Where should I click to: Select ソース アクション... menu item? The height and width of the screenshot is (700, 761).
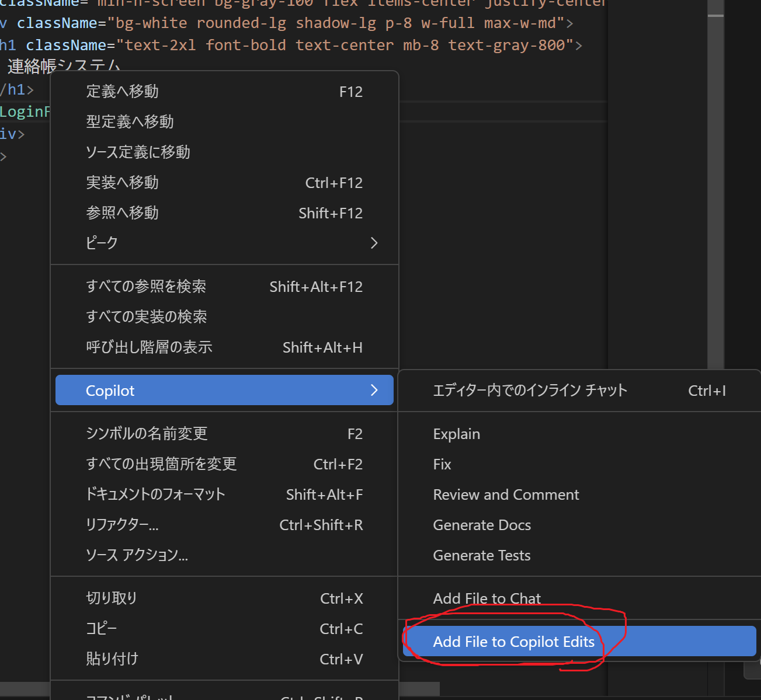(x=224, y=555)
